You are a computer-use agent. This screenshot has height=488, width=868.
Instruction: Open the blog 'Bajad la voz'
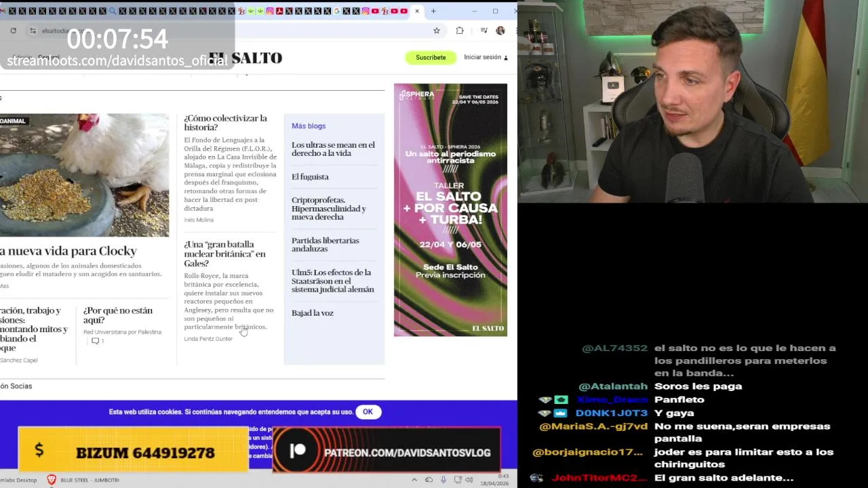click(x=313, y=313)
